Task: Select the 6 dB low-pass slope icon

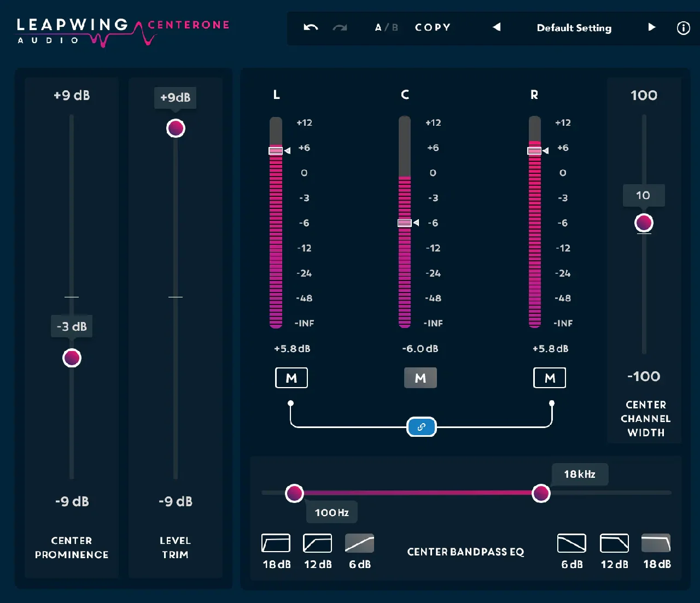Action: coord(572,543)
